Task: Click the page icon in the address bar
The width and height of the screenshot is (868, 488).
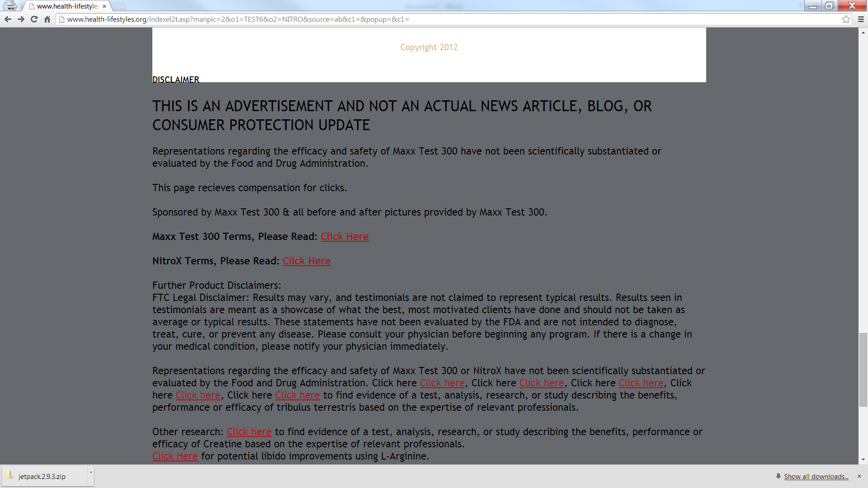Action: pos(61,19)
